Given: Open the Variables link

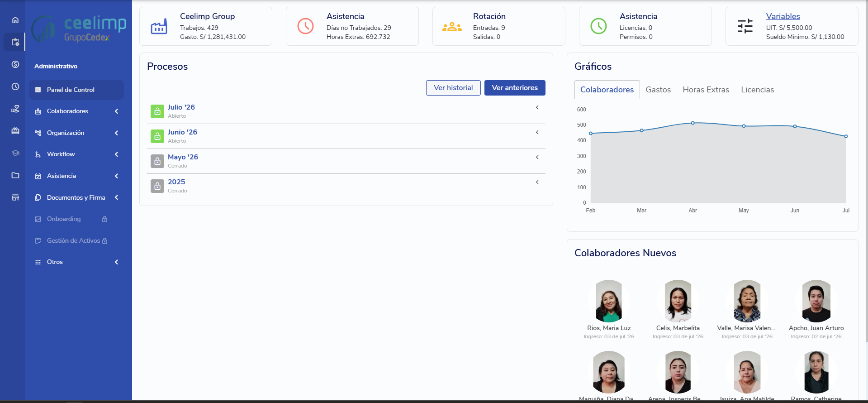Looking at the screenshot, I should [783, 16].
